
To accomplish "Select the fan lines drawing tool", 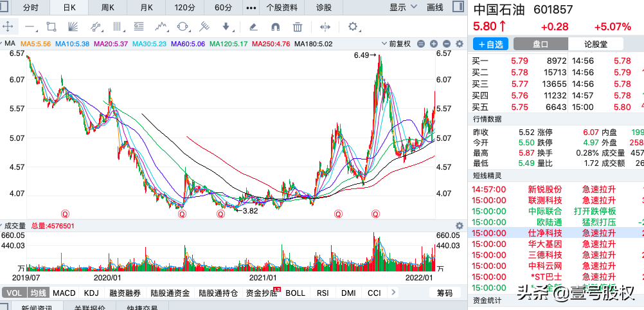I will (x=73, y=27).
